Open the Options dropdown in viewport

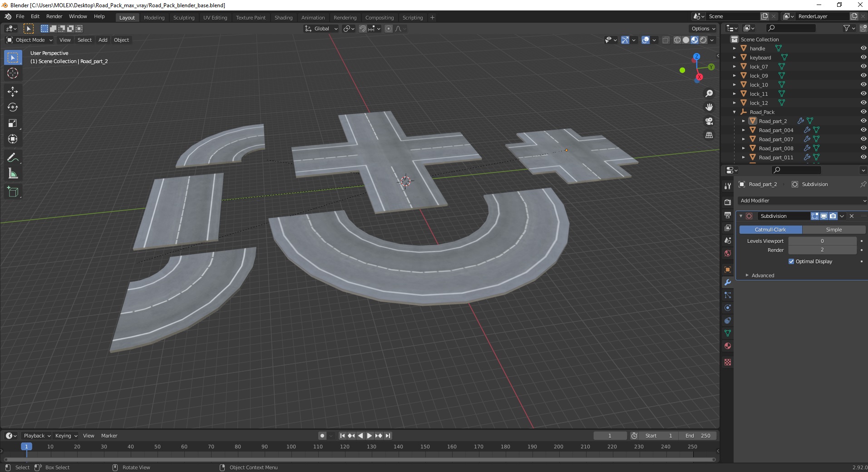point(703,29)
